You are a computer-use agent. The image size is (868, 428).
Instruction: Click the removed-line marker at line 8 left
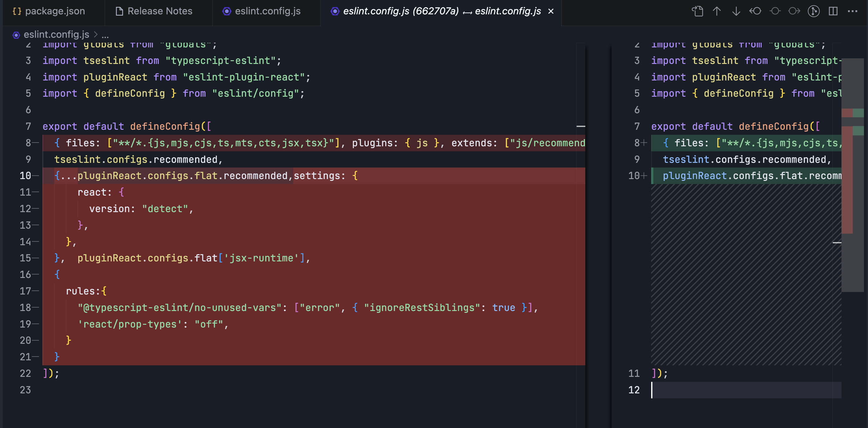point(35,143)
